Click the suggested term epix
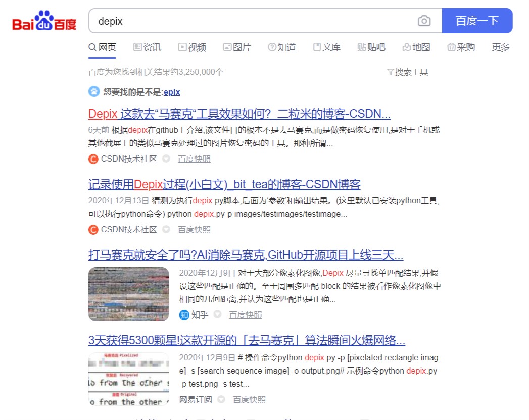The image size is (529, 420). point(172,92)
